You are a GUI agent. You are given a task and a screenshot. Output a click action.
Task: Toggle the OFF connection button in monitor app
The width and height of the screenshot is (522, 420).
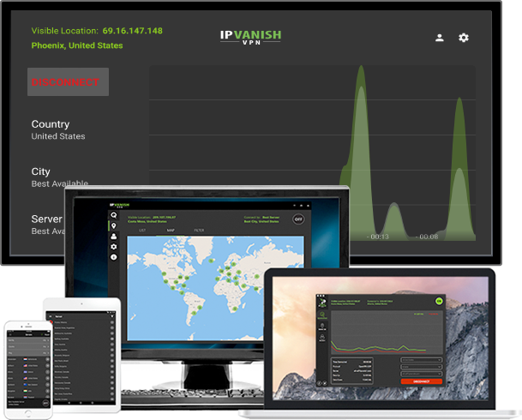(x=298, y=219)
